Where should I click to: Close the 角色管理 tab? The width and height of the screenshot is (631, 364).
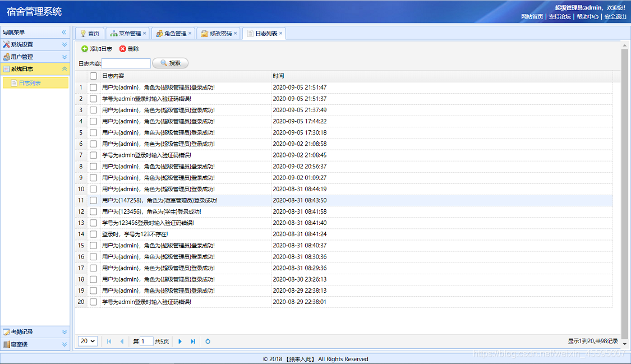(190, 33)
